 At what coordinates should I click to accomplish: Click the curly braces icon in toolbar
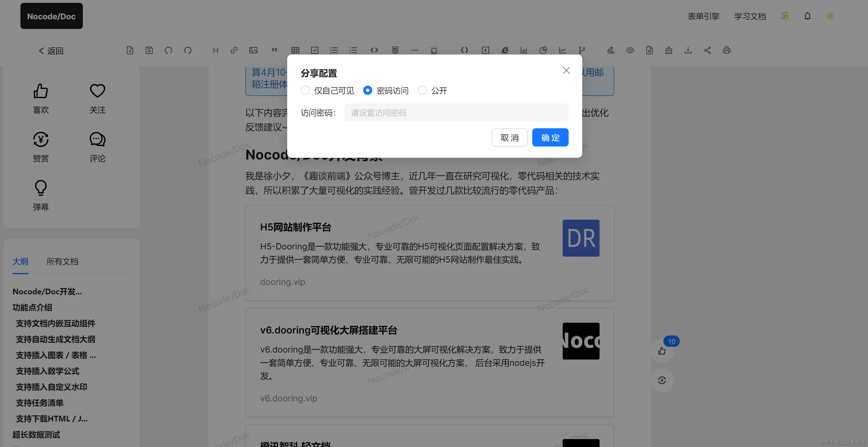coord(464,50)
